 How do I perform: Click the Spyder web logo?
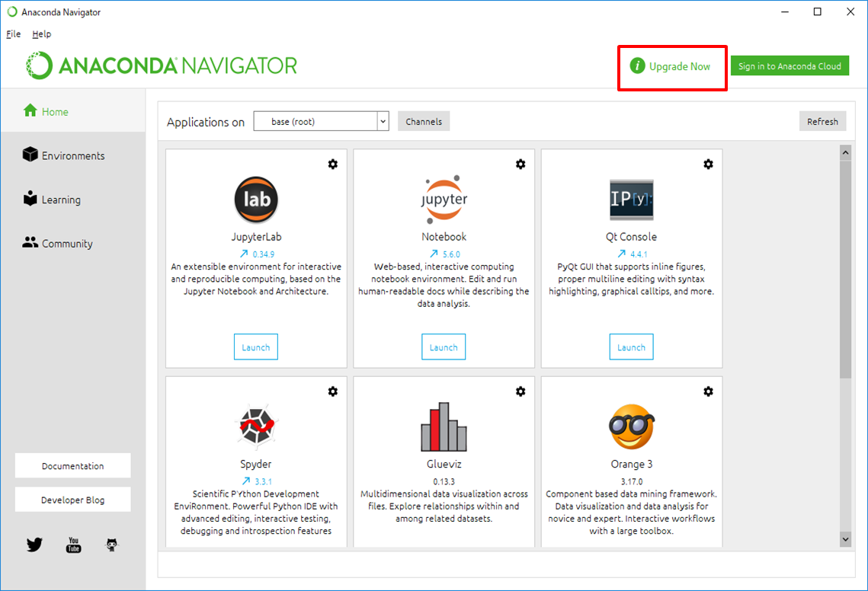[x=256, y=426]
